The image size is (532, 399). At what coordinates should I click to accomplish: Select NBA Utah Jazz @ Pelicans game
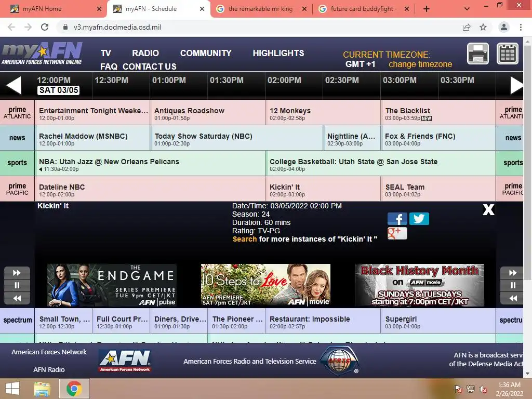click(x=150, y=163)
